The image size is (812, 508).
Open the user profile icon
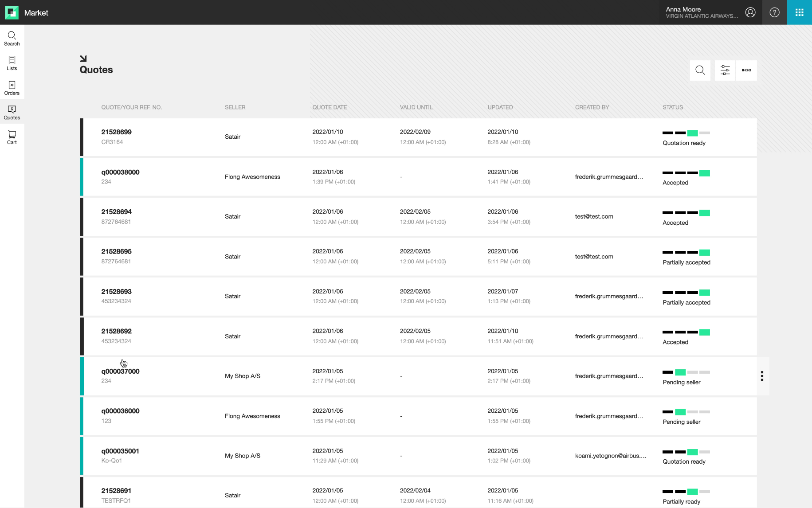[x=750, y=12]
